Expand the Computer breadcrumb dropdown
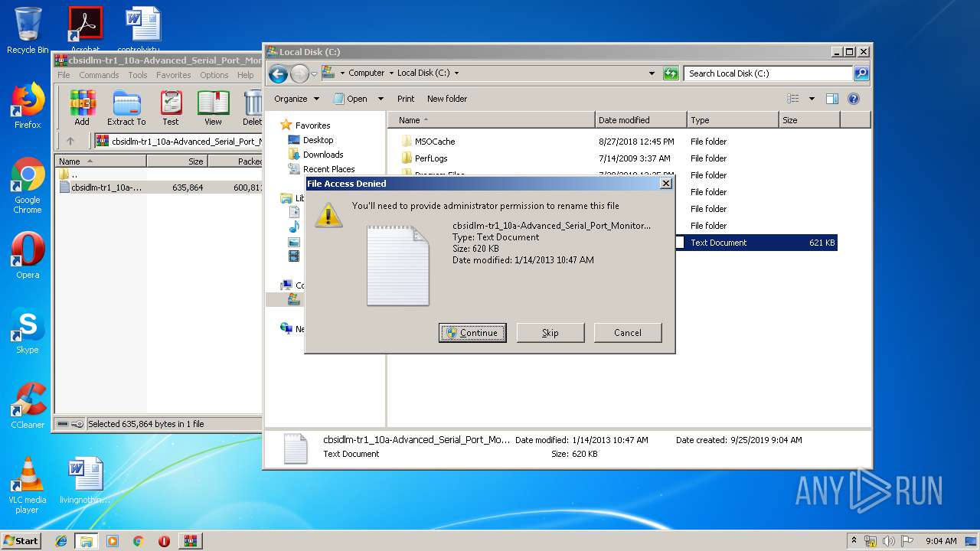 point(391,73)
